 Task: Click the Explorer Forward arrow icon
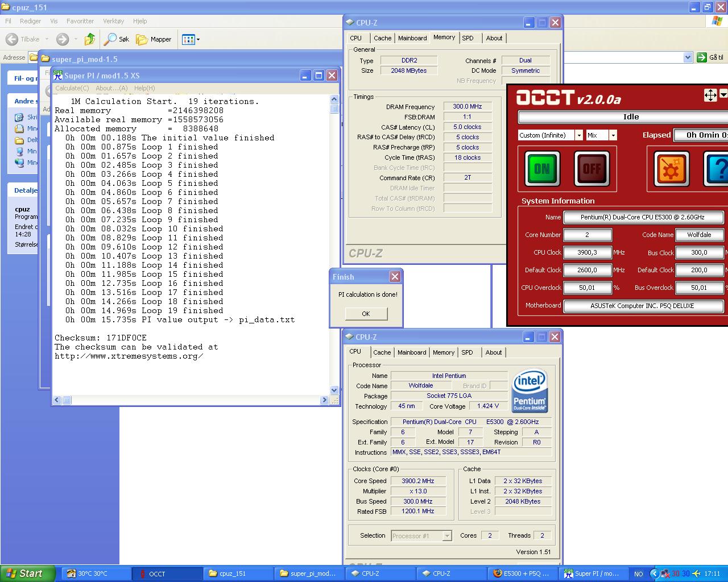(x=63, y=39)
